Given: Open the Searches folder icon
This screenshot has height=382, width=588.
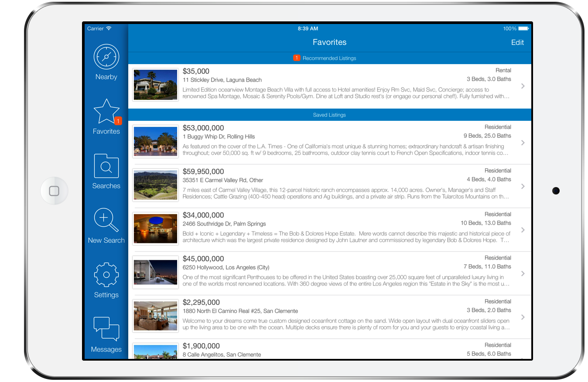Looking at the screenshot, I should (106, 166).
